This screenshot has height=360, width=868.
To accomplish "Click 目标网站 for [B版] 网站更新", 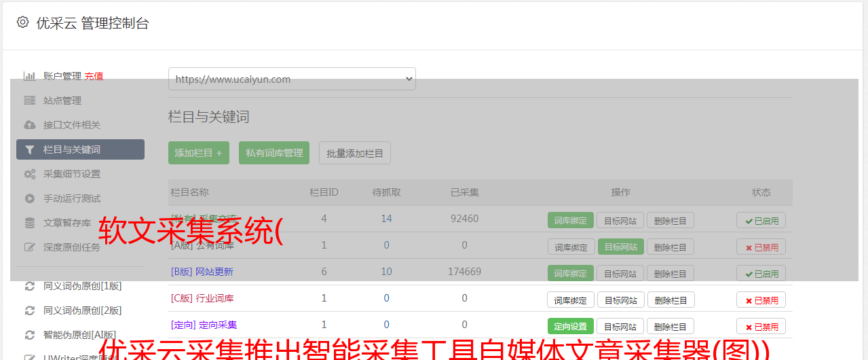I will pos(620,273).
